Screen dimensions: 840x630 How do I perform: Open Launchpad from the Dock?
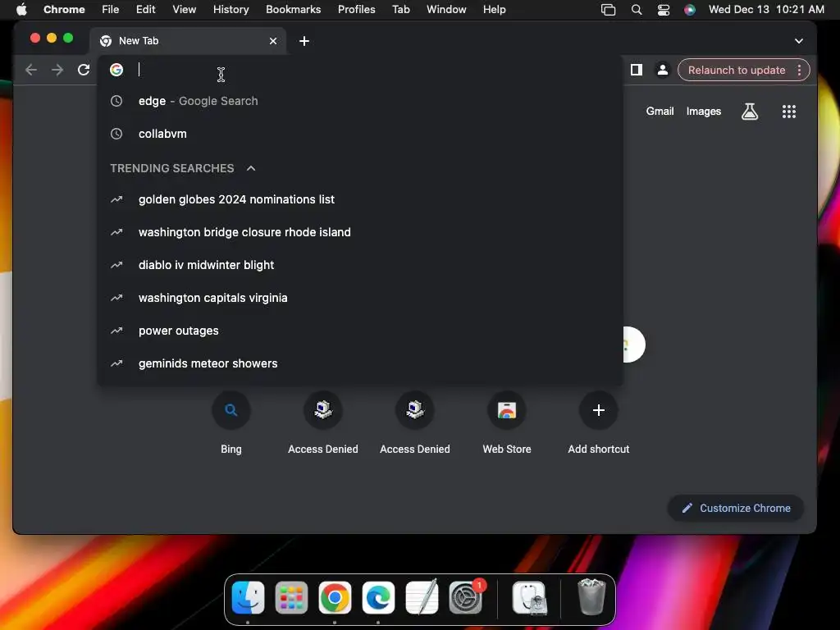[x=291, y=597]
